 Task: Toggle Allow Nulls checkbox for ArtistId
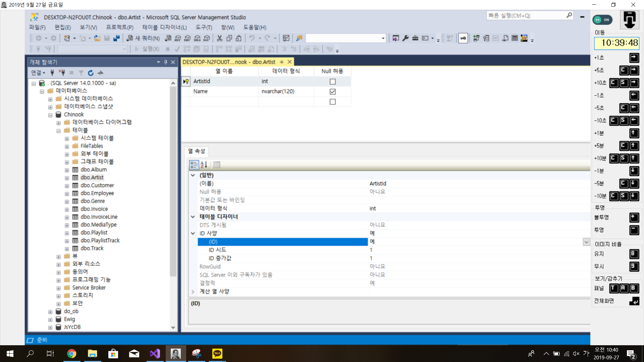332,81
